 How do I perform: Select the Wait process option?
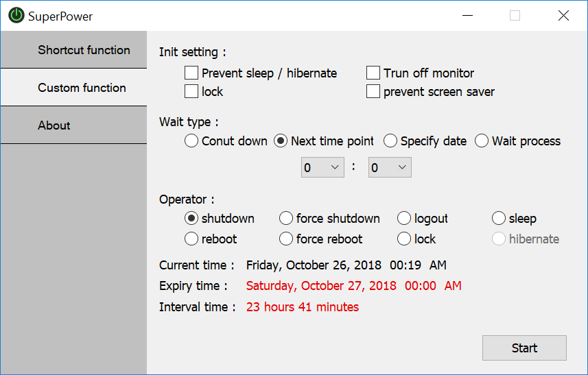pos(482,141)
